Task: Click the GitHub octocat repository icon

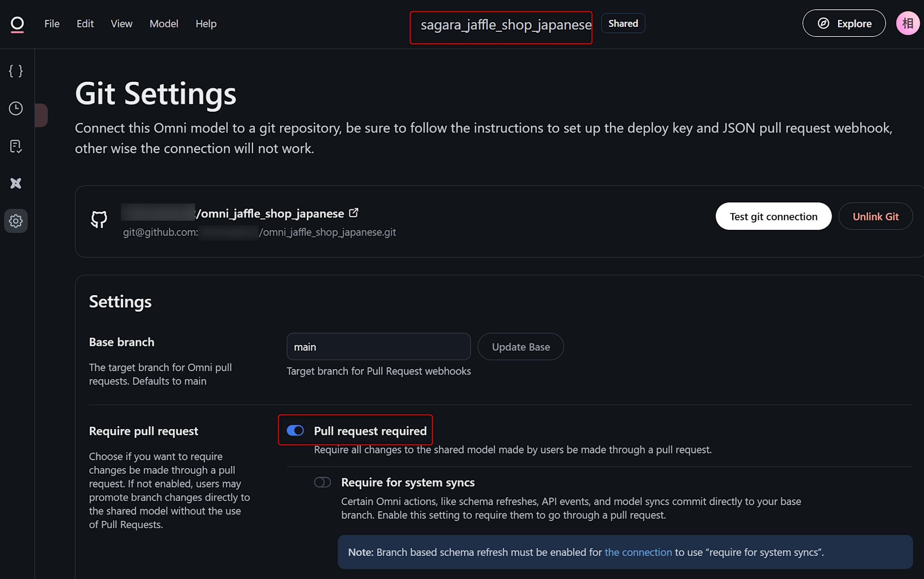Action: click(99, 220)
